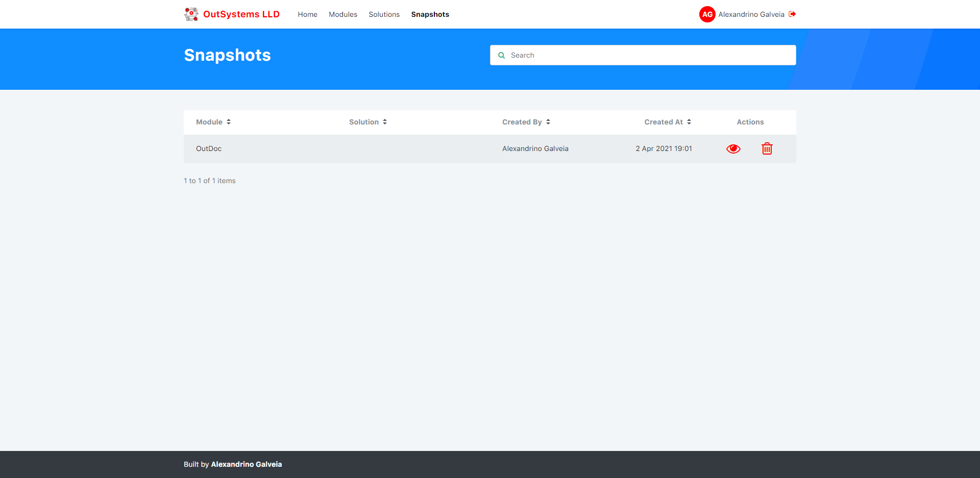Navigate to the Home page
The image size is (980, 478).
pos(307,14)
